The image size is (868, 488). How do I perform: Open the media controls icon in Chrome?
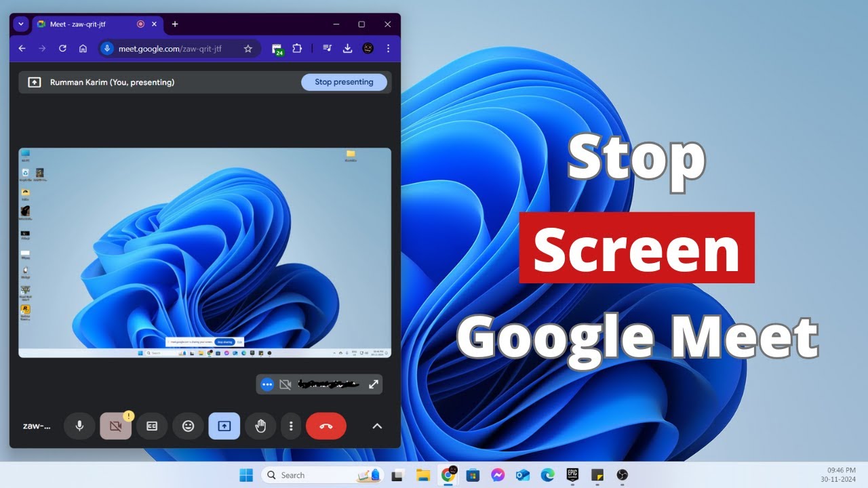[x=327, y=49]
